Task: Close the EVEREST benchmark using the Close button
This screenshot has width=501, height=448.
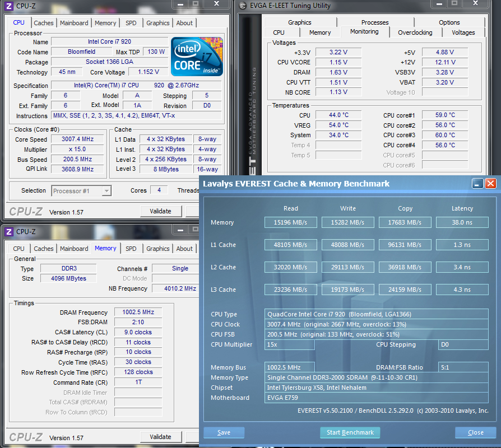Action: pyautogui.click(x=475, y=432)
